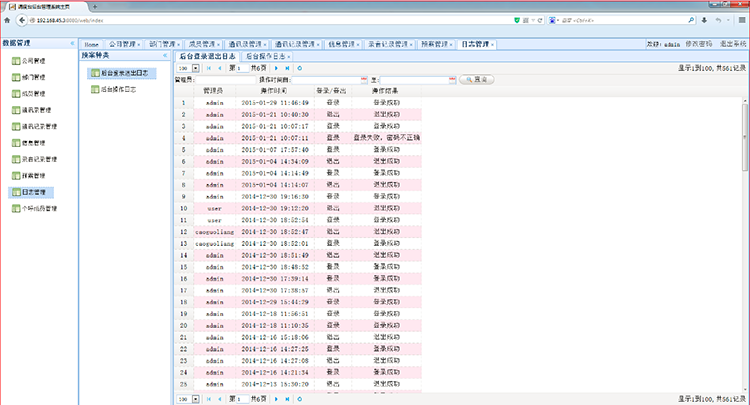The image size is (750, 405).
Task: Refresh the table from bottom pager
Action: [300, 399]
